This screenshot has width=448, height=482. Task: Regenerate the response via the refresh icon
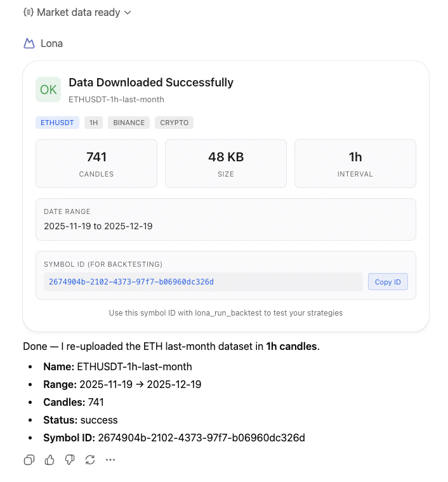(90, 460)
